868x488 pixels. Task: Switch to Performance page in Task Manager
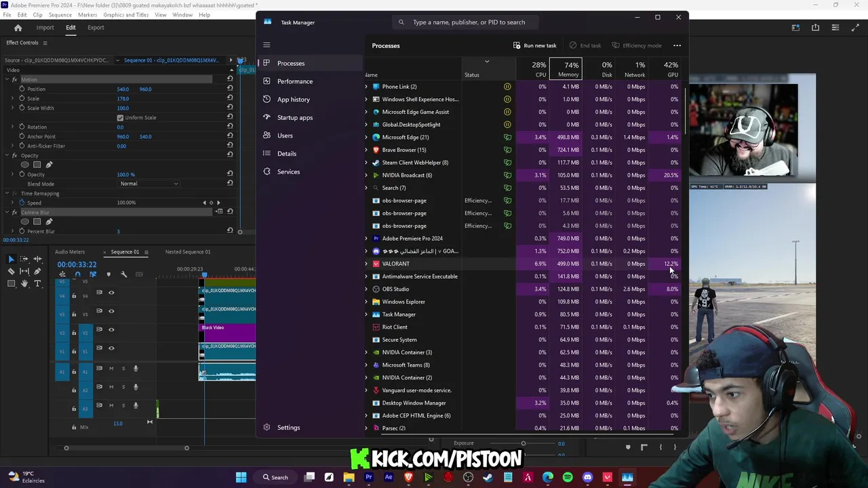click(310, 81)
